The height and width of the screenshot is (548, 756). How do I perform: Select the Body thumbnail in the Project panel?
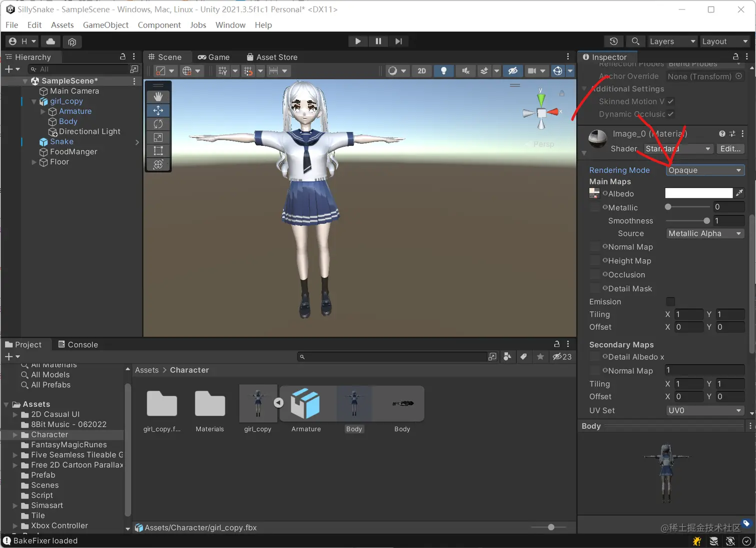354,403
